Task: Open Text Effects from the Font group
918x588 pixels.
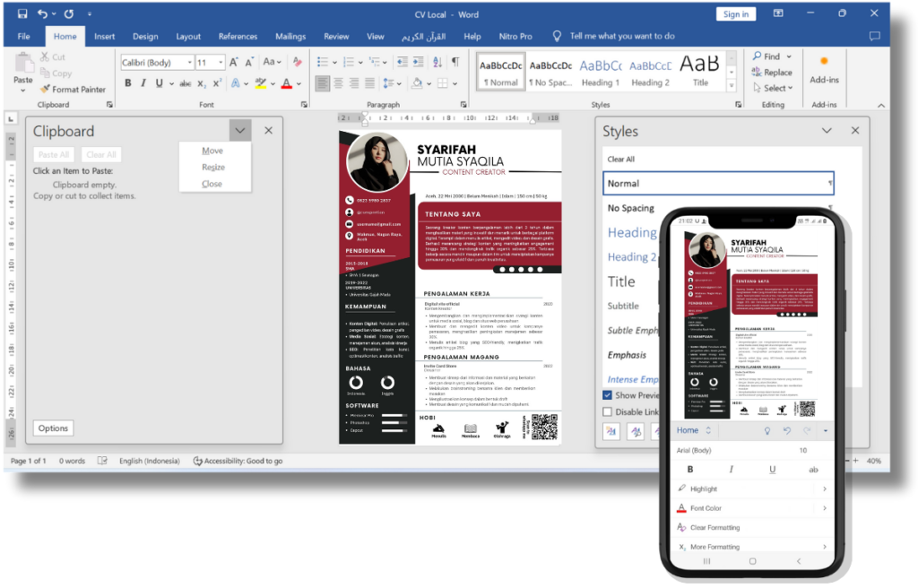Action: pos(236,83)
